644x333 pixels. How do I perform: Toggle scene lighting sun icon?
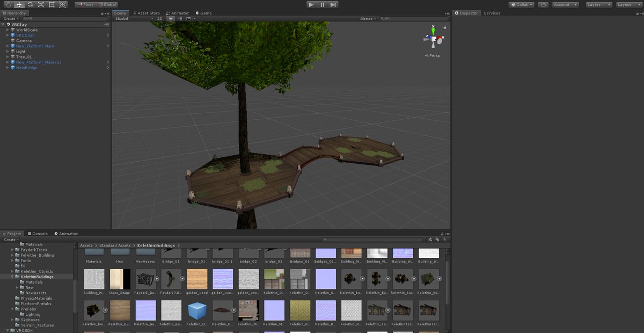click(171, 18)
